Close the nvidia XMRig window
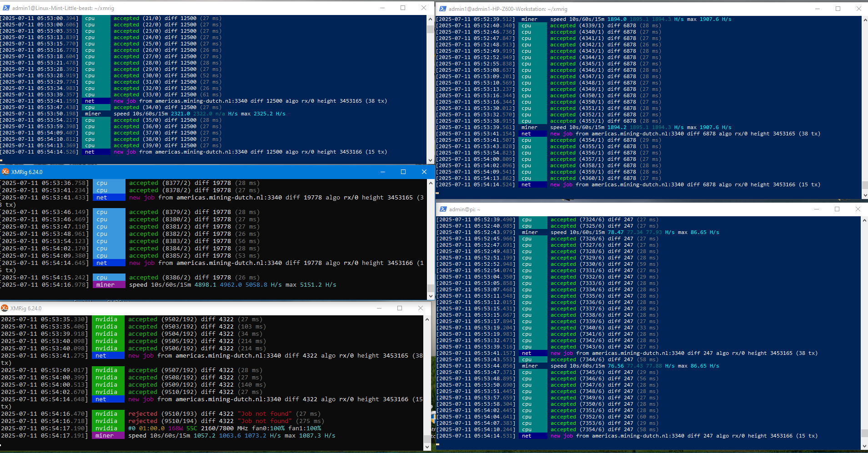 [x=421, y=308]
